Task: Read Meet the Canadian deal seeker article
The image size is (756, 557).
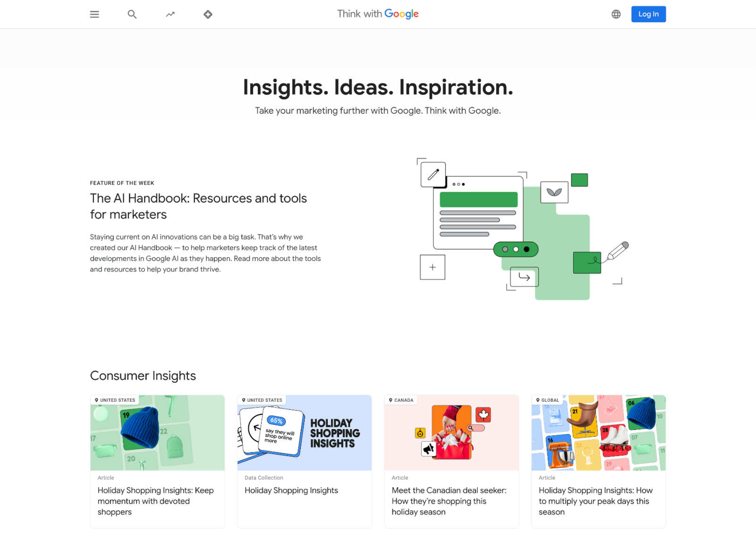Action: pyautogui.click(x=449, y=501)
